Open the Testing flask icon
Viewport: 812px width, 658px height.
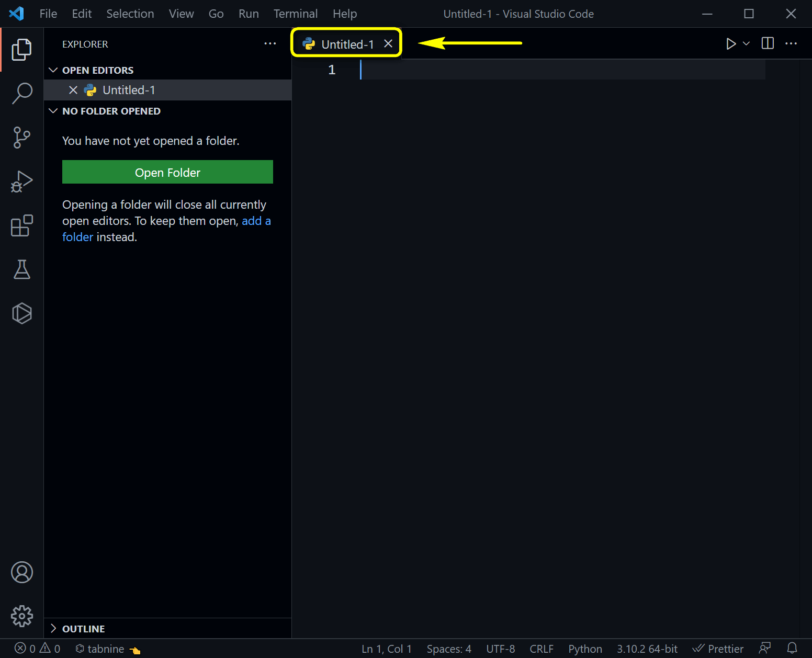[x=21, y=269]
